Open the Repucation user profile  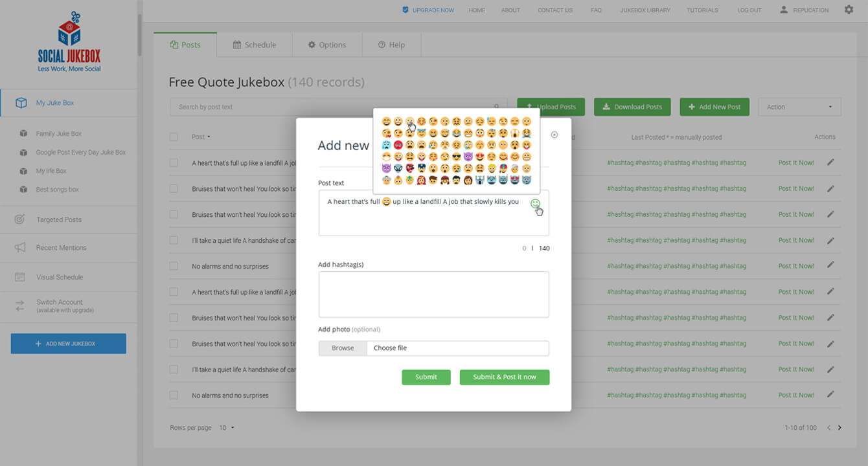click(804, 10)
